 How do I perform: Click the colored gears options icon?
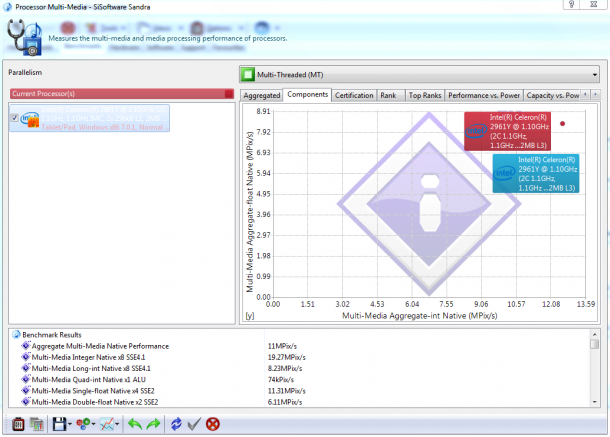click(x=83, y=424)
